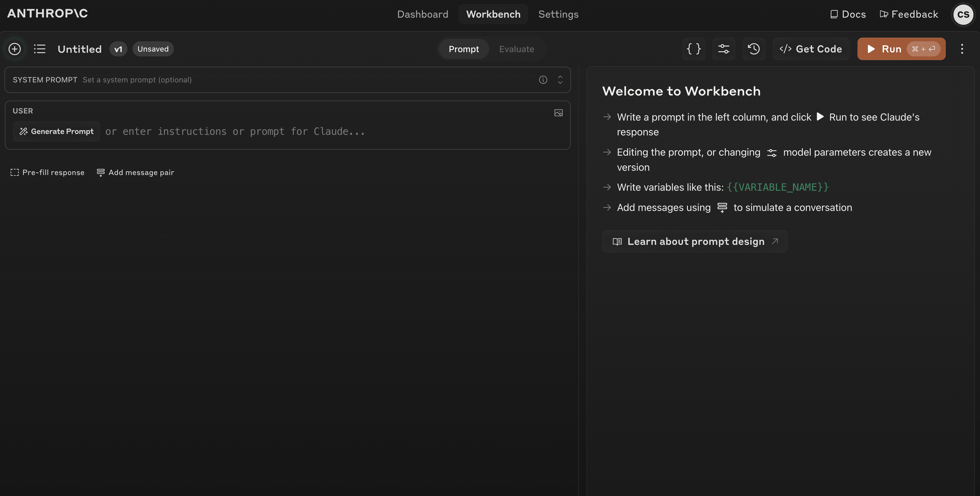Open the version history clock icon

tap(754, 49)
